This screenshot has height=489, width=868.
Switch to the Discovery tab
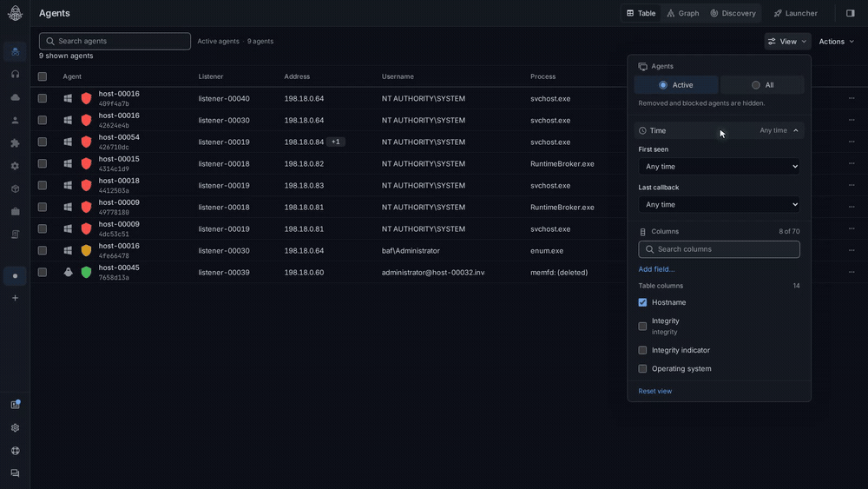tap(733, 13)
